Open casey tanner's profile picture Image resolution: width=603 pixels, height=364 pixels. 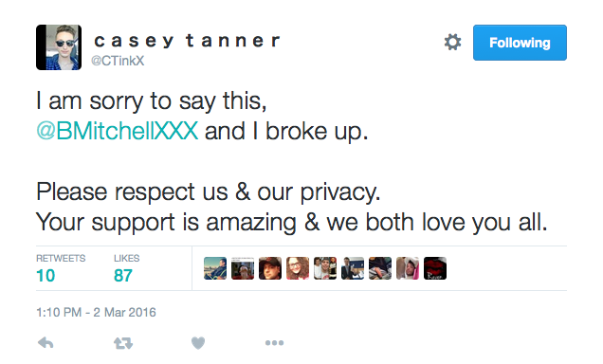(59, 47)
